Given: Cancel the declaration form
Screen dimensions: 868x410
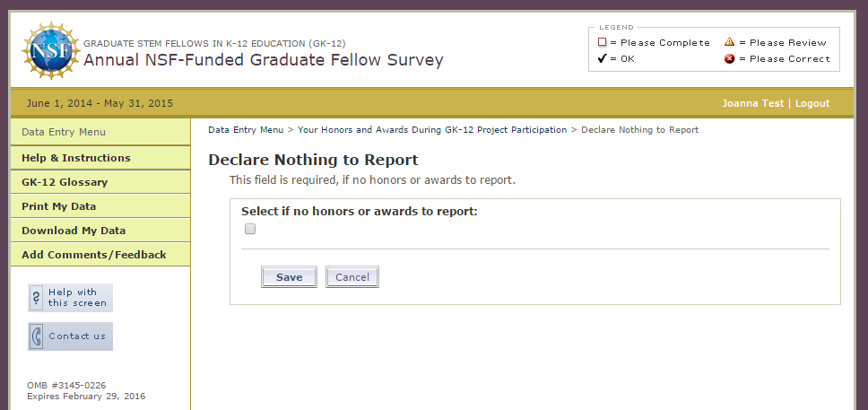Looking at the screenshot, I should [x=352, y=277].
